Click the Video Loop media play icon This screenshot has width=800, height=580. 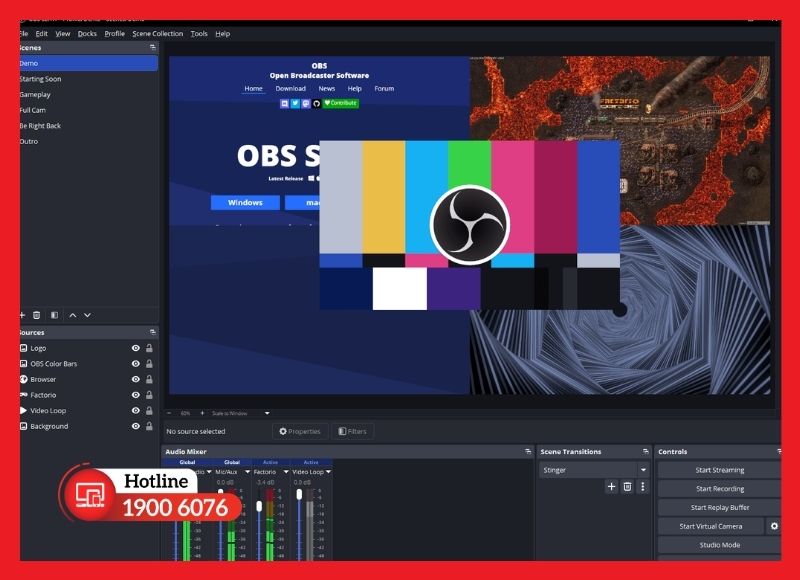(x=23, y=410)
